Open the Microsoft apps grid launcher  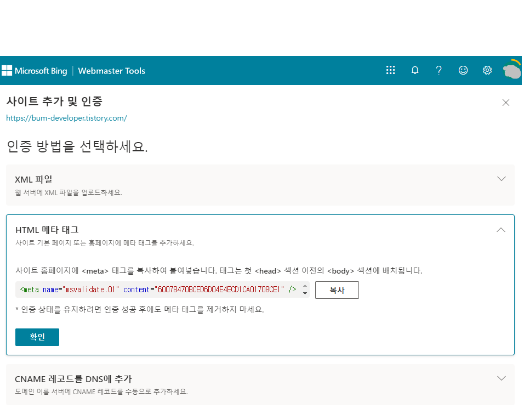pyautogui.click(x=390, y=70)
